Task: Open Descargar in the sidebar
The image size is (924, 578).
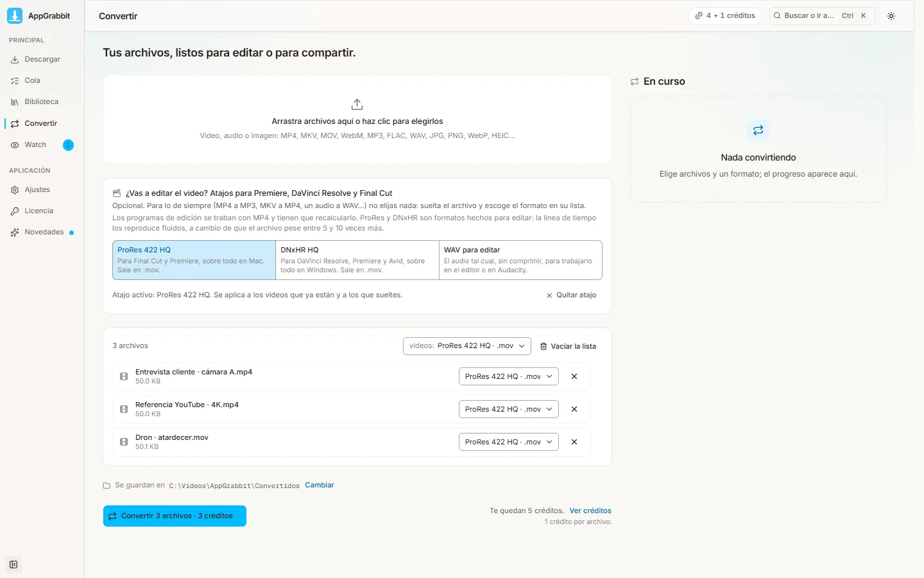Action: click(42, 59)
